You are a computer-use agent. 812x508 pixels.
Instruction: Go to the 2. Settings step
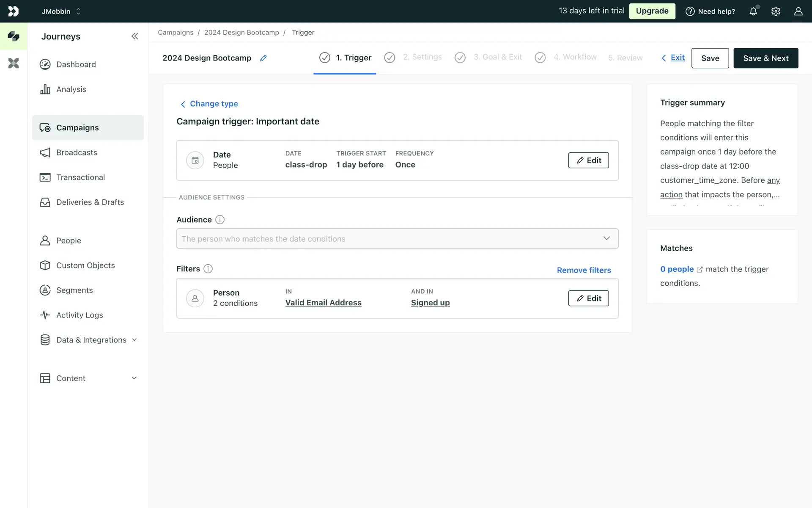click(422, 57)
